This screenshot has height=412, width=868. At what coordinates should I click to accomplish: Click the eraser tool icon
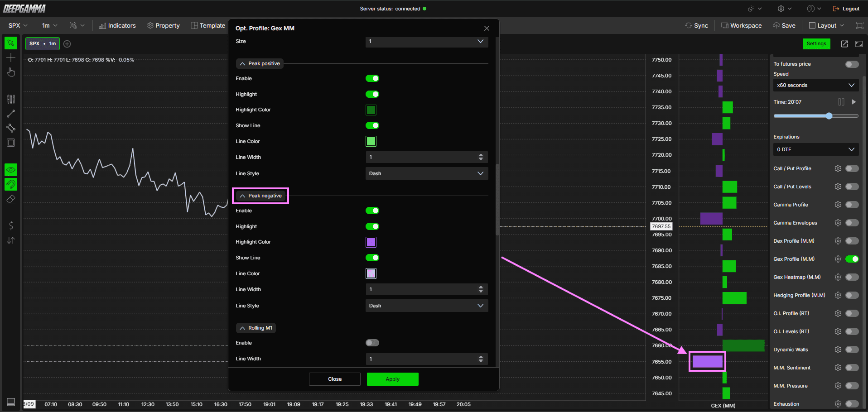click(11, 199)
